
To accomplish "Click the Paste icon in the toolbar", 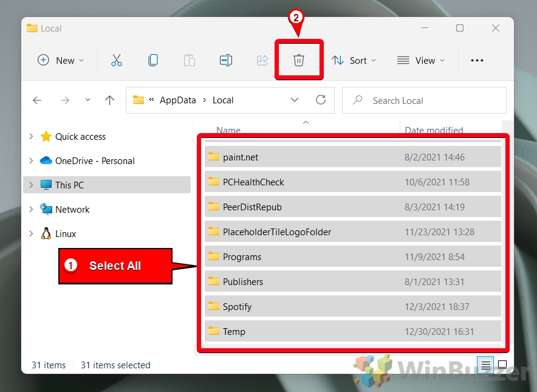I will click(189, 60).
